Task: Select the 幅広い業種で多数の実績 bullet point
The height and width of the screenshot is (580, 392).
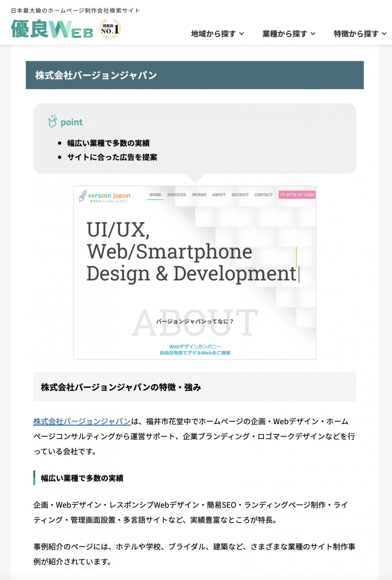Action: [x=108, y=143]
